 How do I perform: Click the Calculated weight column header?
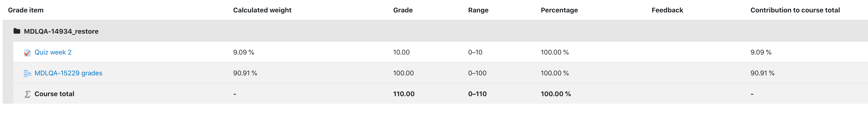point(262,10)
